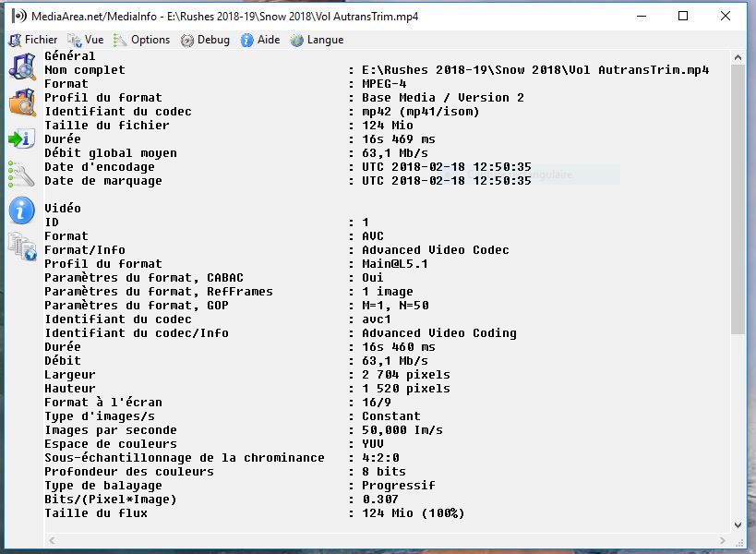
Task: Click the MediaInfo title bar app icon
Action: [x=19, y=17]
